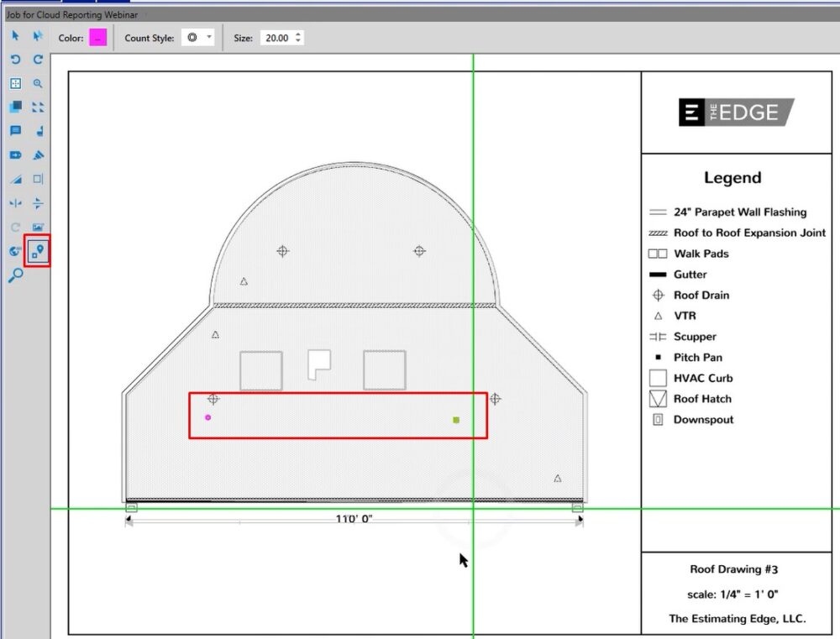Click the pink count marker on the roof
The width and height of the screenshot is (840, 639).
207,417
